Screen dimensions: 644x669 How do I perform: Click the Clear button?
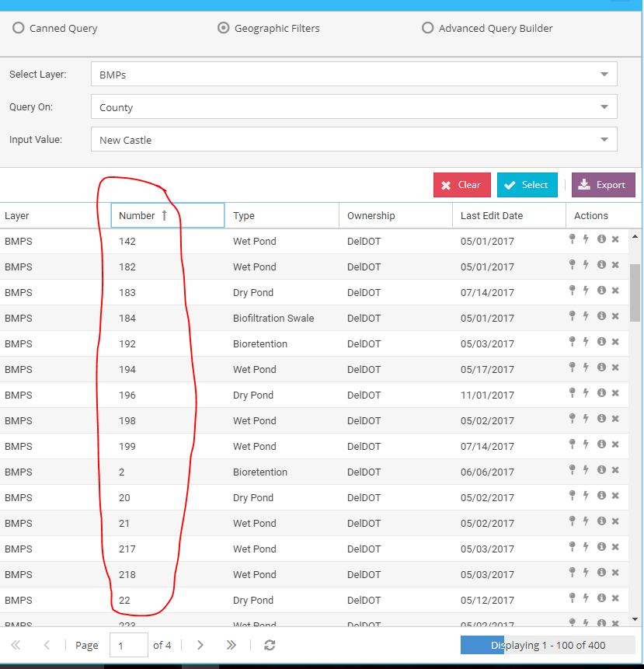pos(462,185)
